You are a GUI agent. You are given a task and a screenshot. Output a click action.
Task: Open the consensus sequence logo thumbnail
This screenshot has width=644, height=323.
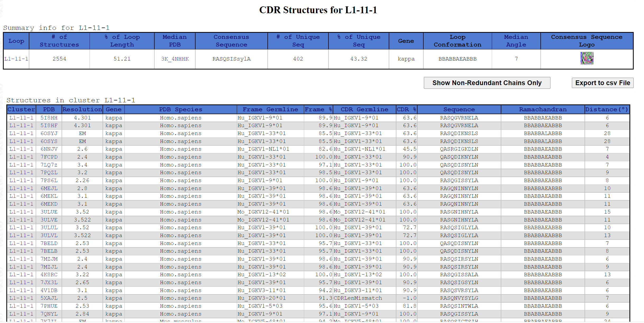(x=587, y=58)
